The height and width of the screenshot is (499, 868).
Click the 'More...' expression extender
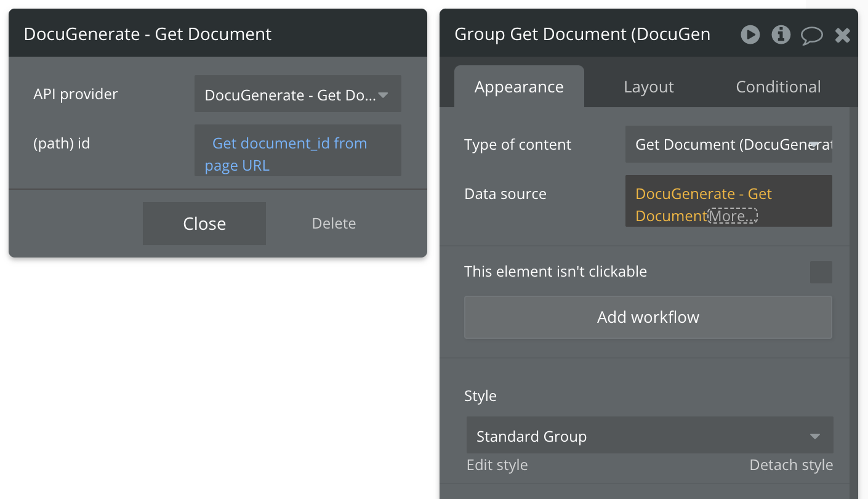[733, 216]
